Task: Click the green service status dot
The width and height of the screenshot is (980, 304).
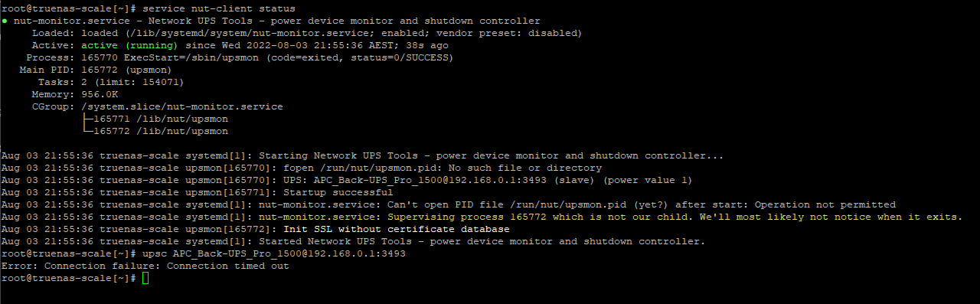Action: tap(5, 21)
